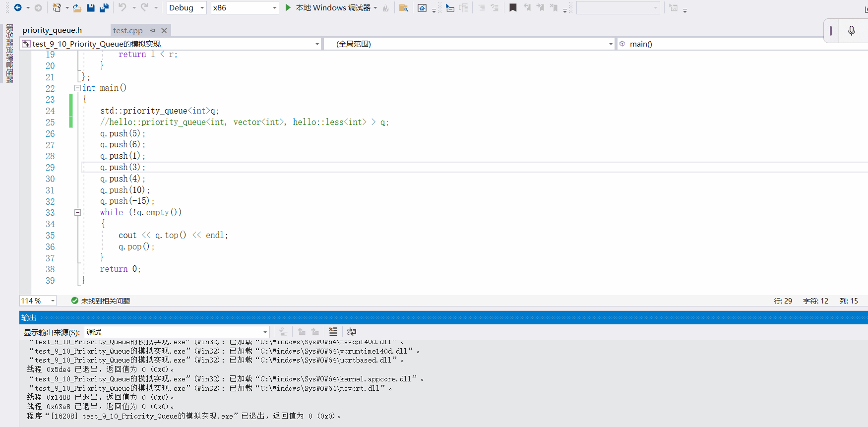This screenshot has height=427, width=868.
Task: Click the Save All double-disk icon
Action: point(104,7)
